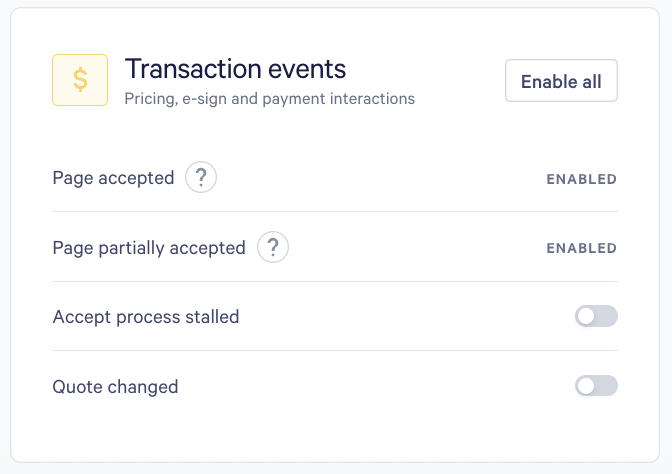Enable the Accept process stalled toggle
Image resolution: width=672 pixels, height=474 pixels.
[x=596, y=317]
